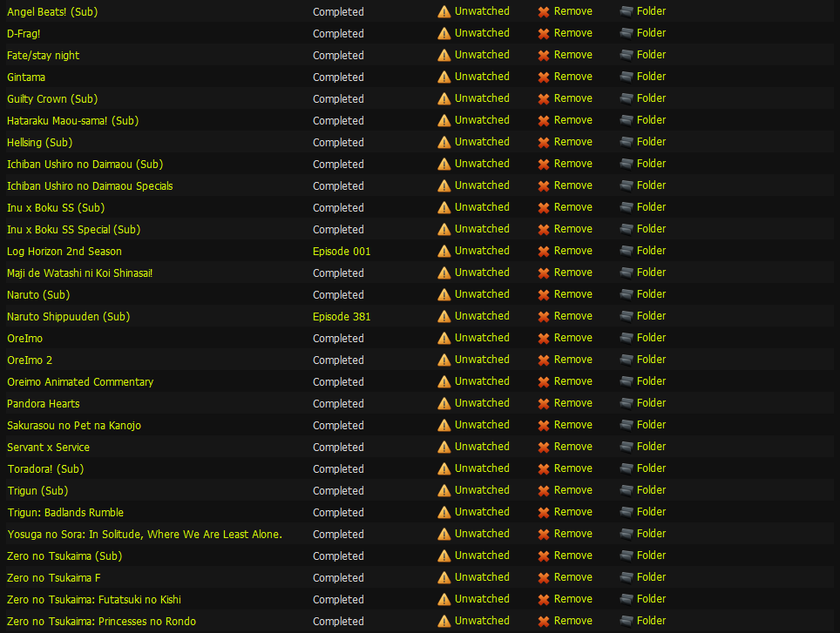Remove Yosuga no Sora from the list
This screenshot has width=840, height=633.
[x=572, y=534]
